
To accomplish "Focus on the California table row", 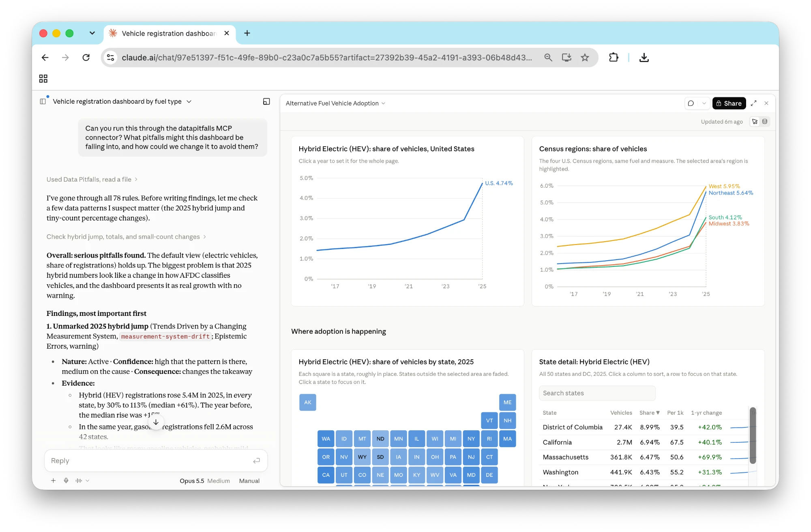I will (x=645, y=442).
